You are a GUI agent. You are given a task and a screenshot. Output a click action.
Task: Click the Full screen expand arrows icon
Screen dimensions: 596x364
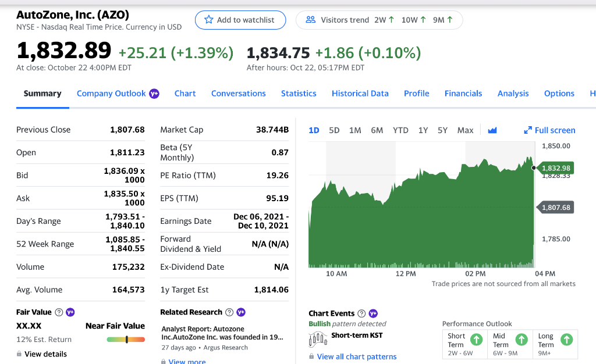pyautogui.click(x=528, y=130)
